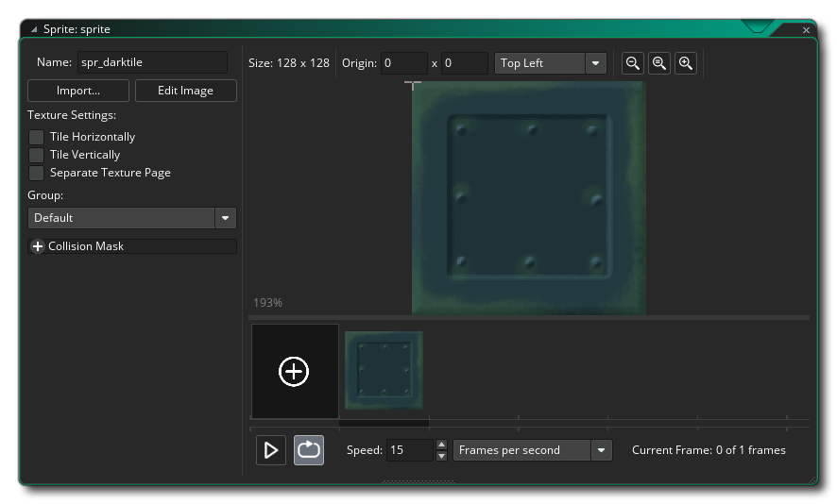Screen dimensions: 837x504
Task: Click the Current Frame: 0 of 1 frames text
Action: pos(709,450)
